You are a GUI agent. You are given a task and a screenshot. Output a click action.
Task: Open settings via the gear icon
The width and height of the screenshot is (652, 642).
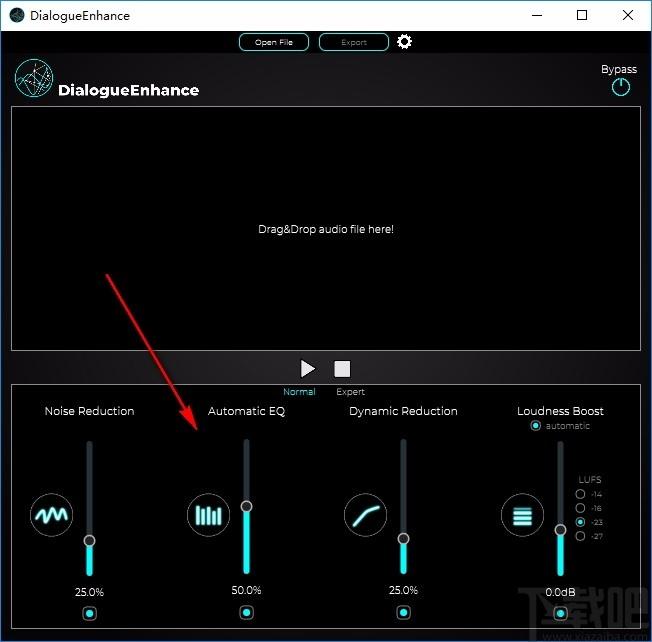point(404,42)
